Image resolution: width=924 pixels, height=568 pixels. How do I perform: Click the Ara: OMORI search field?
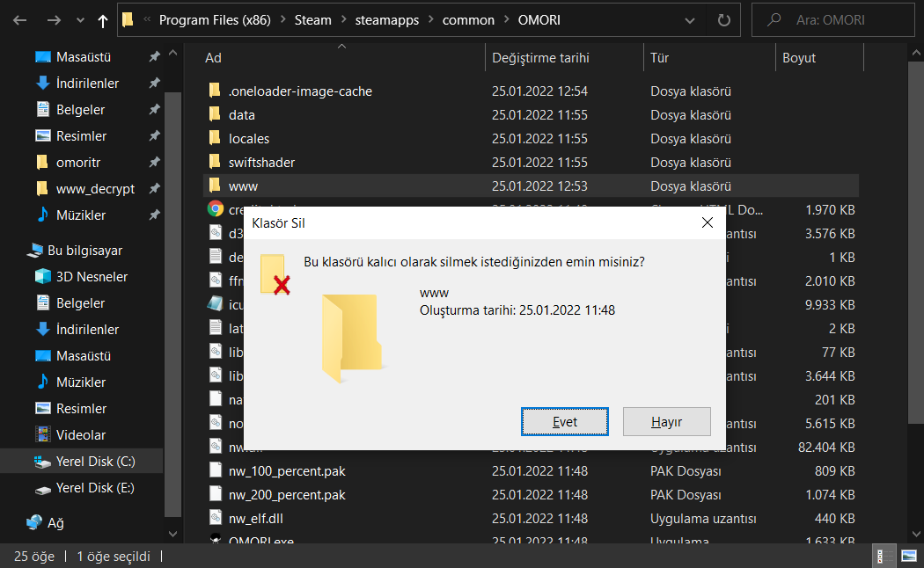click(832, 20)
